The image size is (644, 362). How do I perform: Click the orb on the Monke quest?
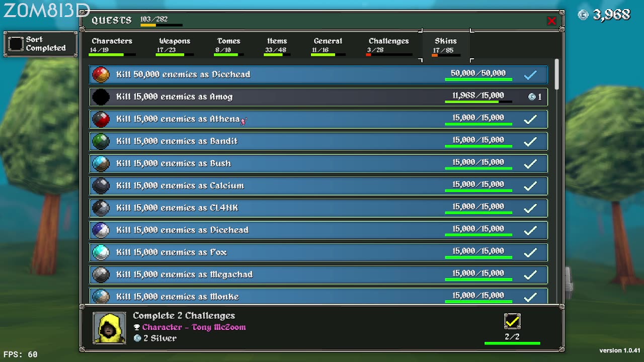(x=101, y=296)
